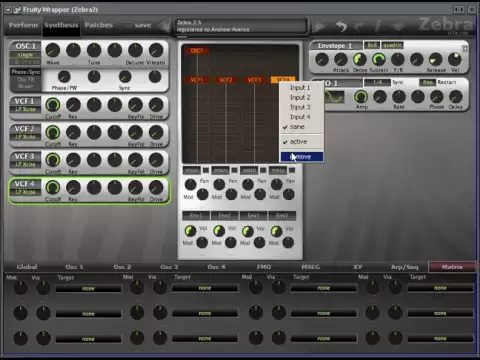Click the Envelope 1 Sustain knob
The image size is (480, 360).
tap(379, 60)
